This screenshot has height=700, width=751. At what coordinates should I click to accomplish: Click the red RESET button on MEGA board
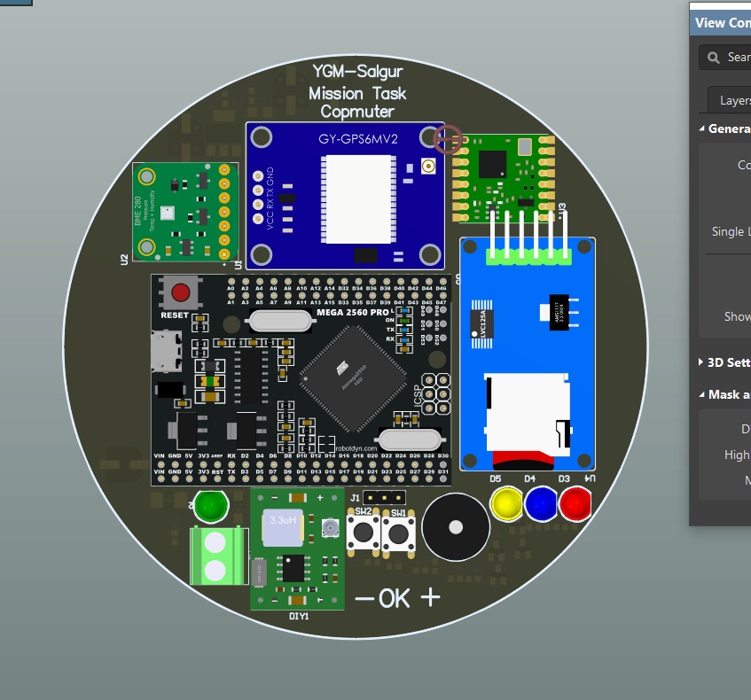(181, 293)
